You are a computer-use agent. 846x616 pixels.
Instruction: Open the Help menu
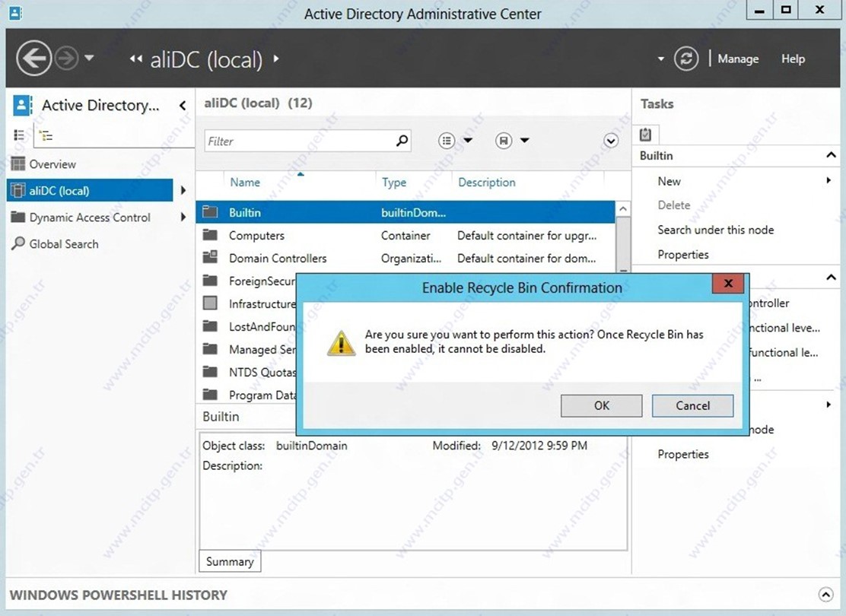[x=793, y=59]
